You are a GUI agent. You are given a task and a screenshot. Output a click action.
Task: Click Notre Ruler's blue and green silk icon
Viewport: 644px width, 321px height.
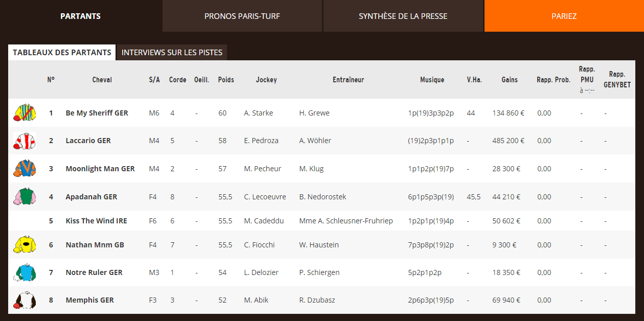pos(25,272)
